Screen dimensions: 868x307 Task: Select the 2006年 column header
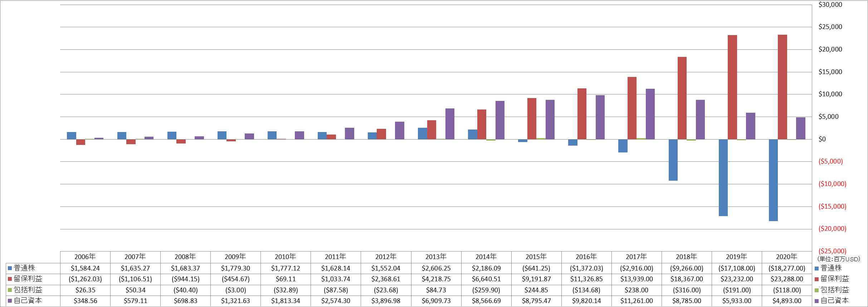tap(85, 257)
